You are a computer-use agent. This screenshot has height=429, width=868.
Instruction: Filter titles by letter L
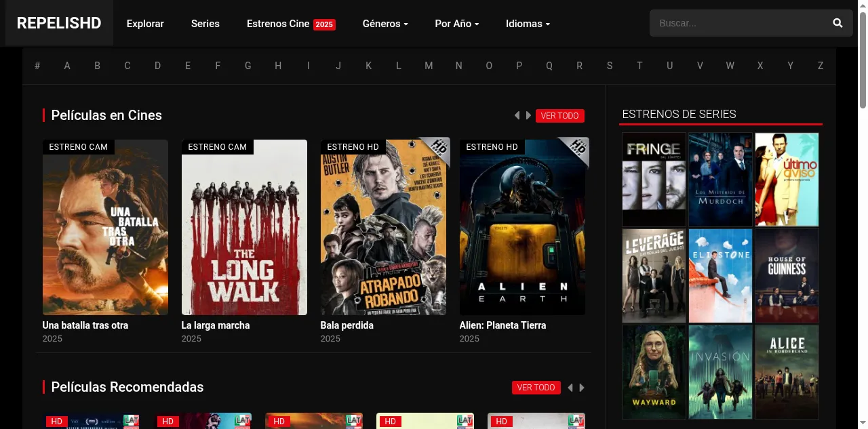pyautogui.click(x=399, y=66)
